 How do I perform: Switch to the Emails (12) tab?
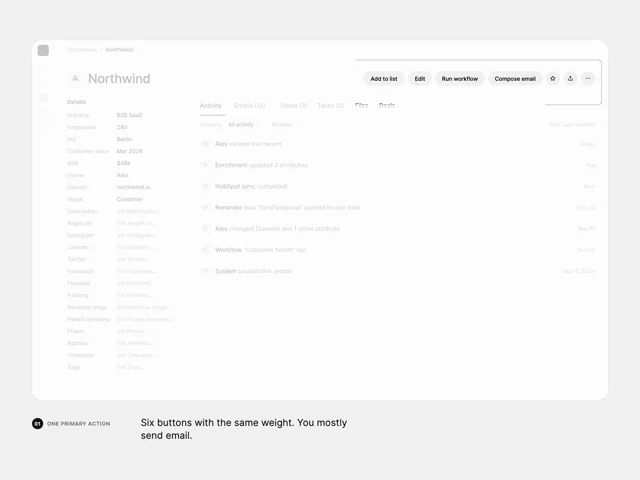click(x=249, y=105)
